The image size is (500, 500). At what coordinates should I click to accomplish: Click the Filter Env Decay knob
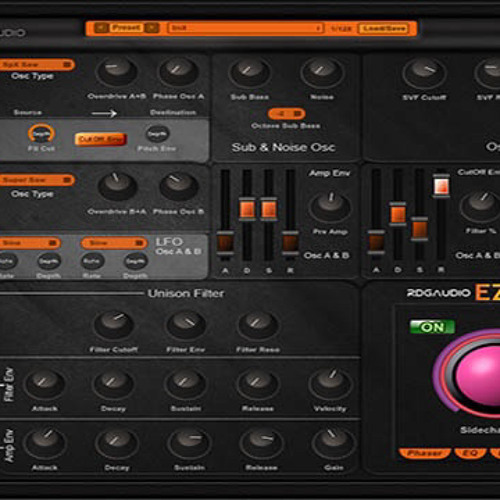(x=113, y=383)
